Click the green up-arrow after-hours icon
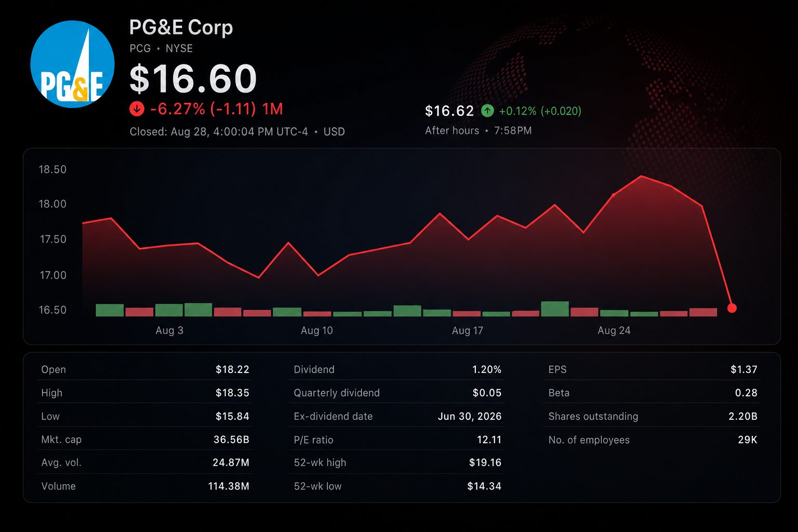 coord(487,111)
